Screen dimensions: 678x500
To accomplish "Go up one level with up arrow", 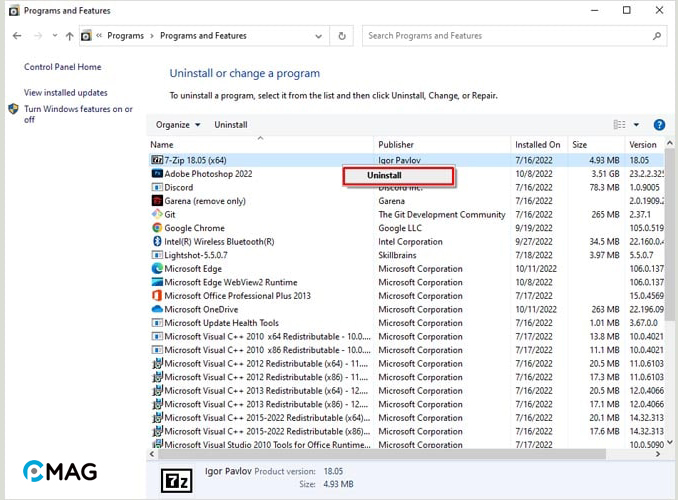I will 69,36.
